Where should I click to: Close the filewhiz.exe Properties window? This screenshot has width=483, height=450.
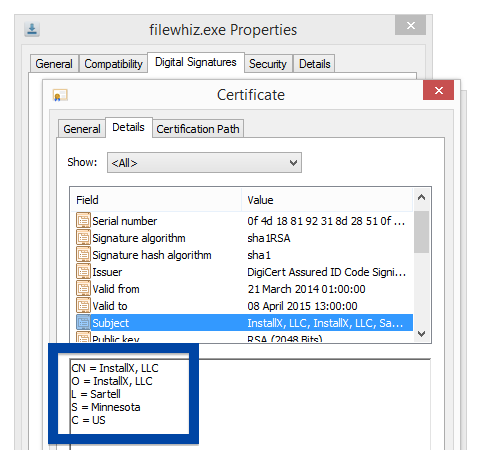[x=410, y=25]
